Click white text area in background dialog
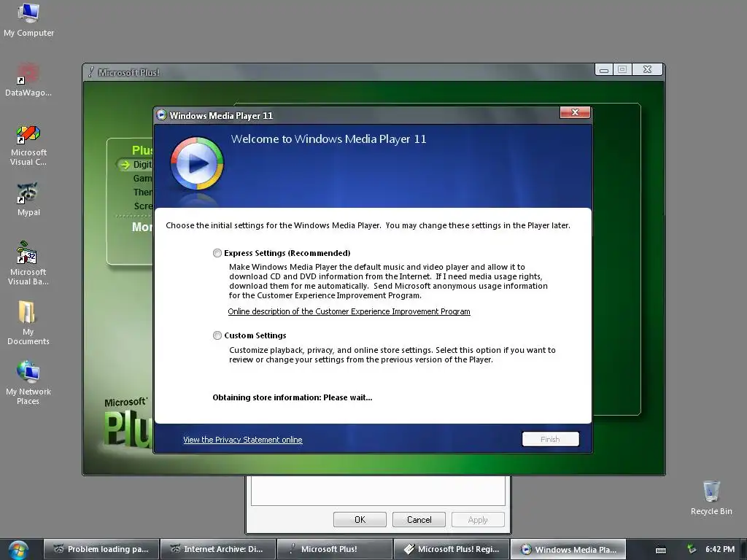 378,491
